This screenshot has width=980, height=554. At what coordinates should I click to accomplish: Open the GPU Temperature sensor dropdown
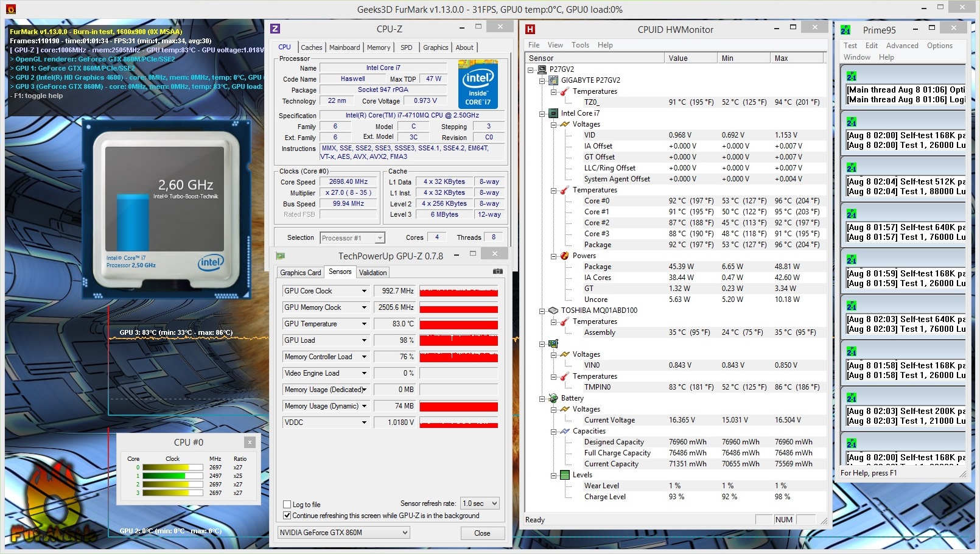coord(364,324)
